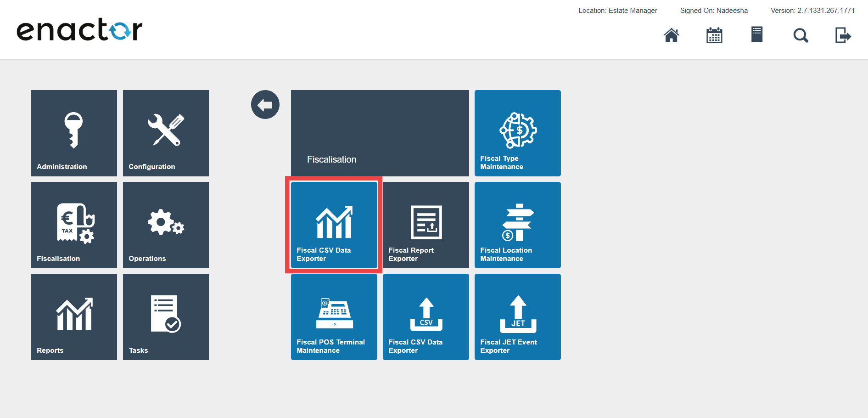
Task: Go back using the round arrow button
Action: [265, 105]
